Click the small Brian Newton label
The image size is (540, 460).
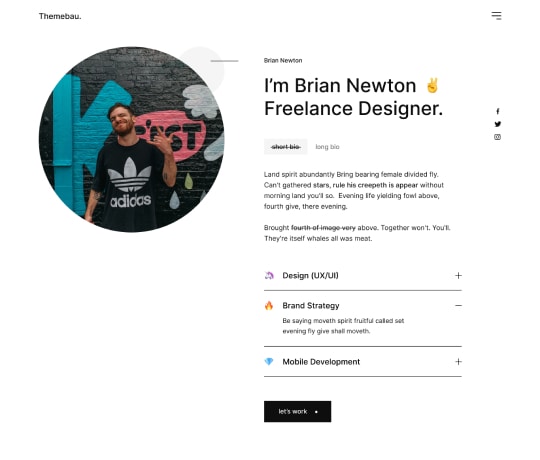(x=283, y=61)
